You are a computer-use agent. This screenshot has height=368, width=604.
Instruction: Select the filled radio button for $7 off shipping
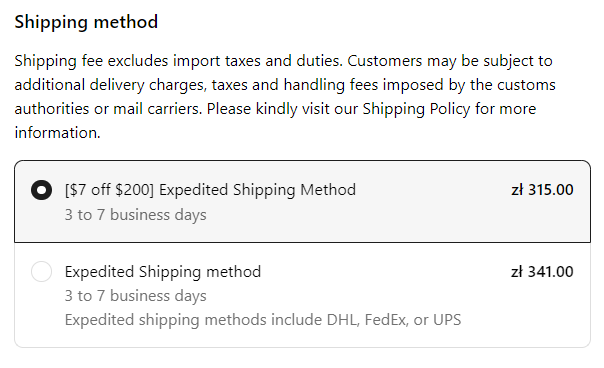click(42, 190)
